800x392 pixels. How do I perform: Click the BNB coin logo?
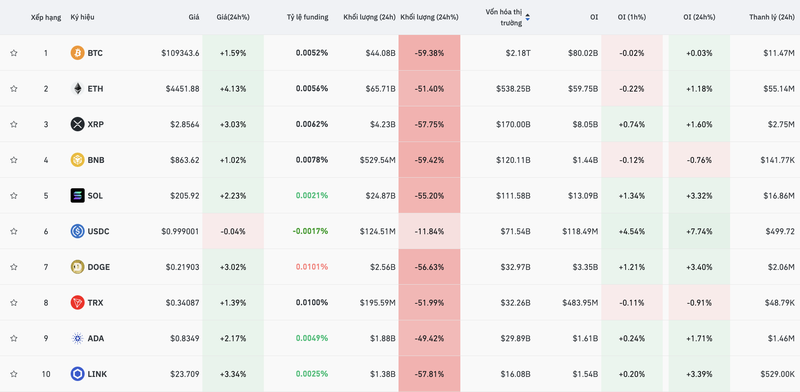tap(78, 160)
